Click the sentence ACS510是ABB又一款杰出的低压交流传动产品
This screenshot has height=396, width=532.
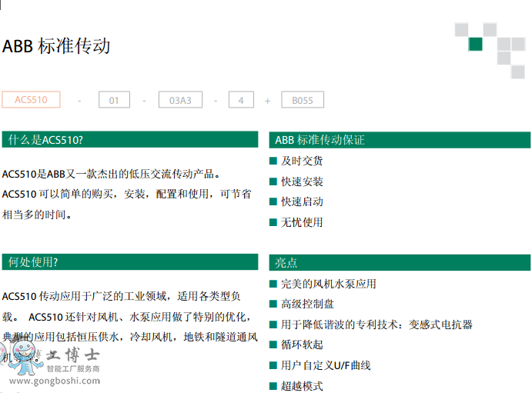(111, 174)
